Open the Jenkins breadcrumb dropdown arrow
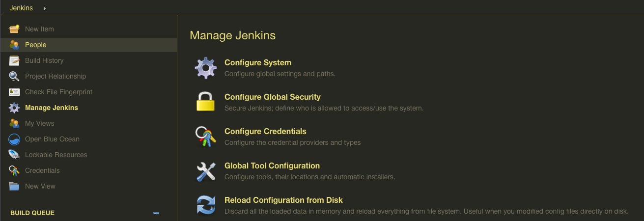This screenshot has width=644, height=221. (x=45, y=8)
